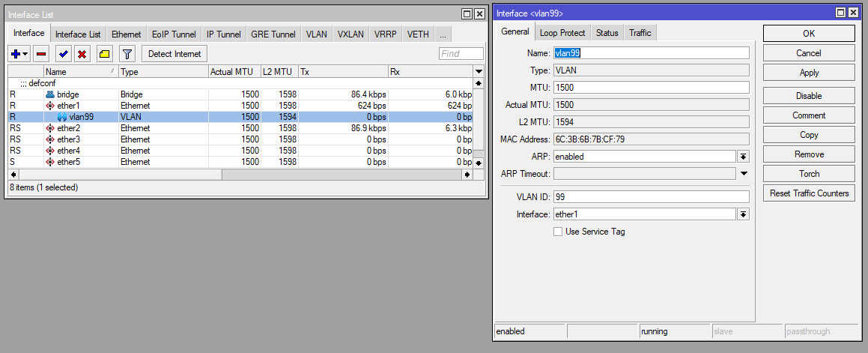
Task: Click the ether4 ethernet icon
Action: click(x=50, y=151)
